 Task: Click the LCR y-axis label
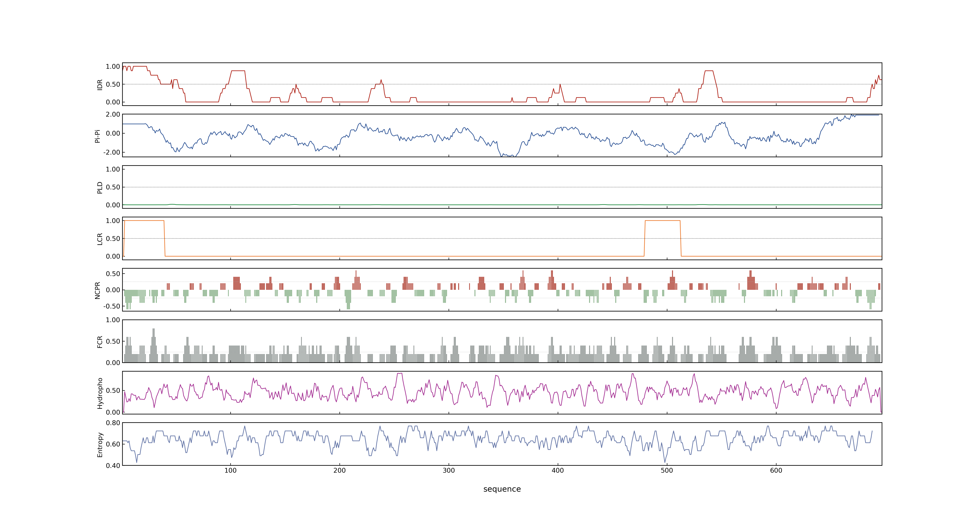click(100, 239)
